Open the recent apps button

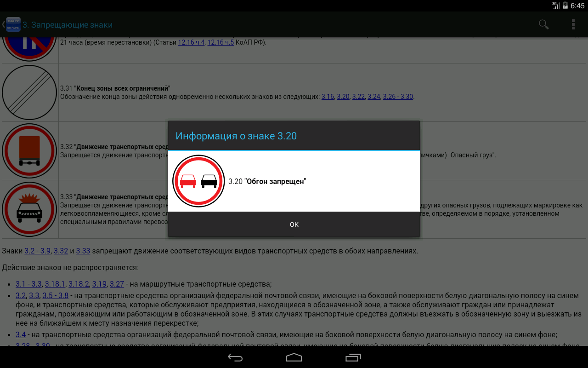pos(353,357)
